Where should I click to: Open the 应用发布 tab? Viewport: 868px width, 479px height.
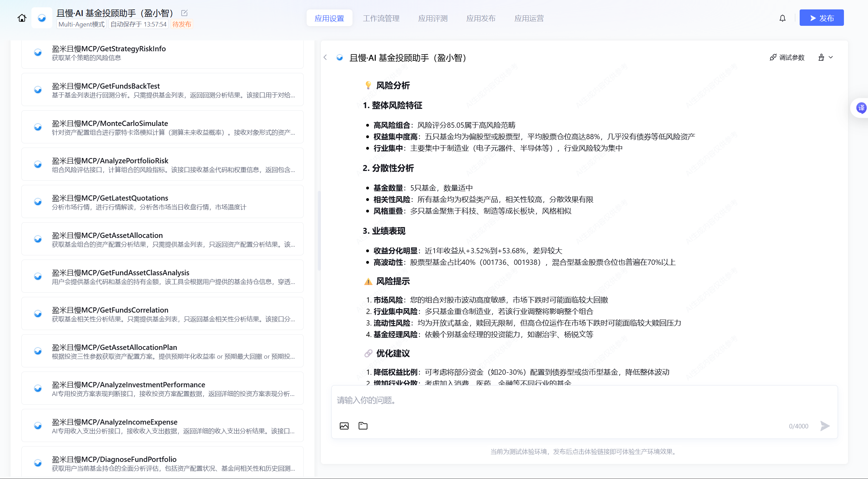click(x=481, y=18)
